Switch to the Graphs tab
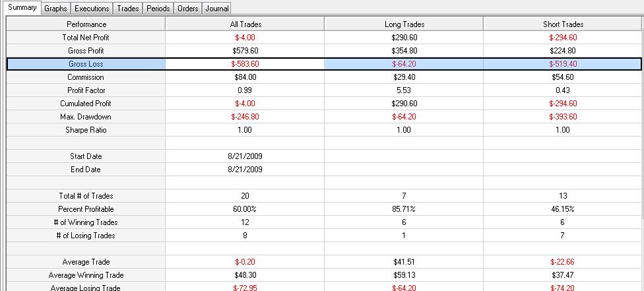The width and height of the screenshot is (644, 291). click(x=55, y=8)
